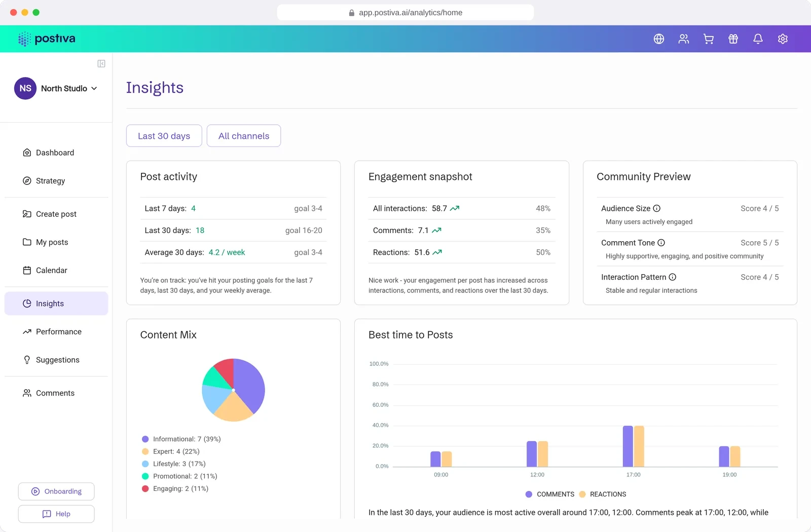
Task: Show Audience Size info tooltip
Action: (x=657, y=208)
